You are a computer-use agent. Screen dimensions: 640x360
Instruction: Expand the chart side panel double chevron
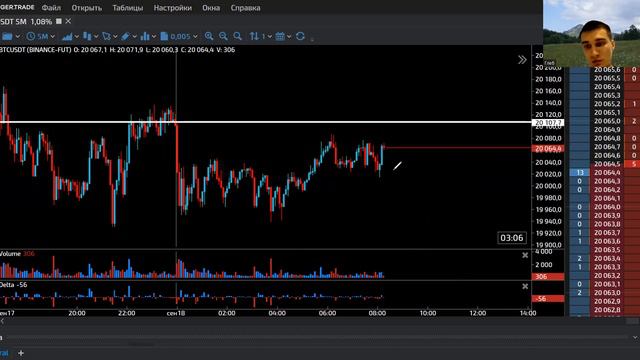tap(522, 60)
